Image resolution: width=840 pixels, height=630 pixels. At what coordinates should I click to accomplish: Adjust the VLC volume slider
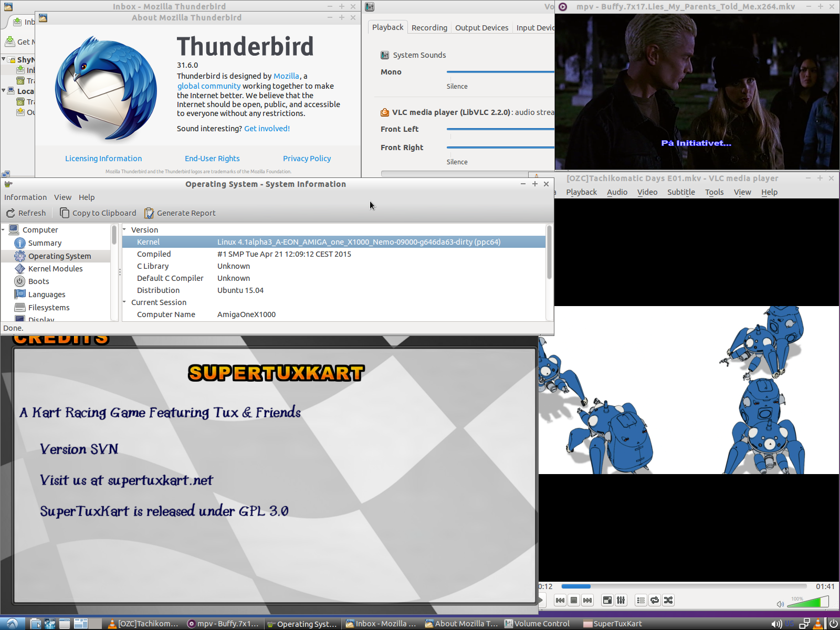(808, 602)
